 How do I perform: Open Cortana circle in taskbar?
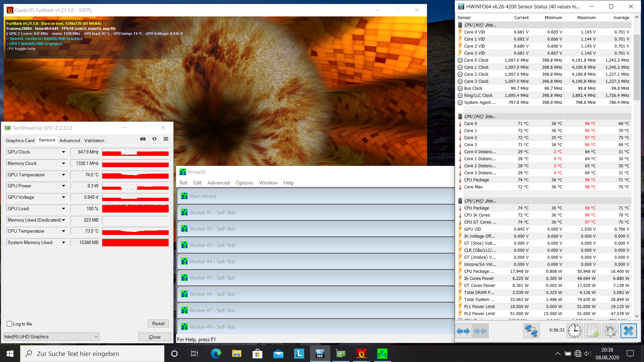[x=174, y=354]
